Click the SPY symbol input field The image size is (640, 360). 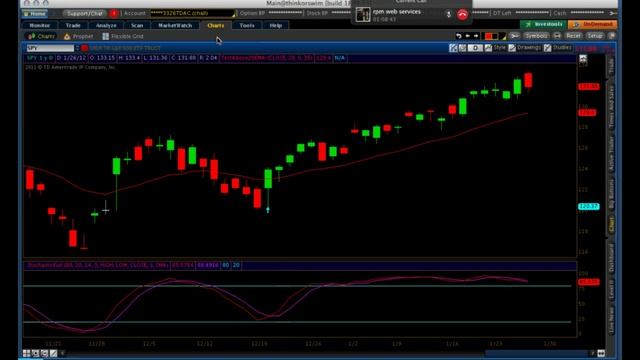(50, 48)
